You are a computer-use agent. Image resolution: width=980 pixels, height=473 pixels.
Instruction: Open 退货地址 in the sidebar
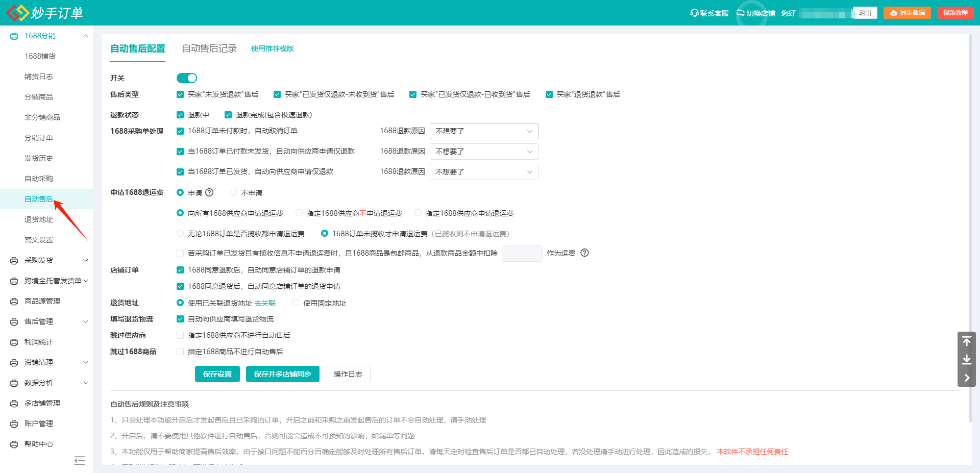(x=39, y=219)
